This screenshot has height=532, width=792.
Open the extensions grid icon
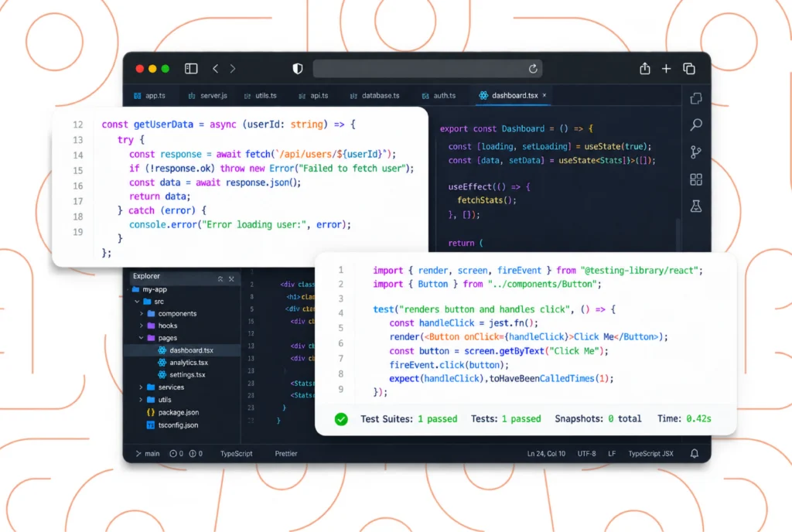(x=696, y=179)
